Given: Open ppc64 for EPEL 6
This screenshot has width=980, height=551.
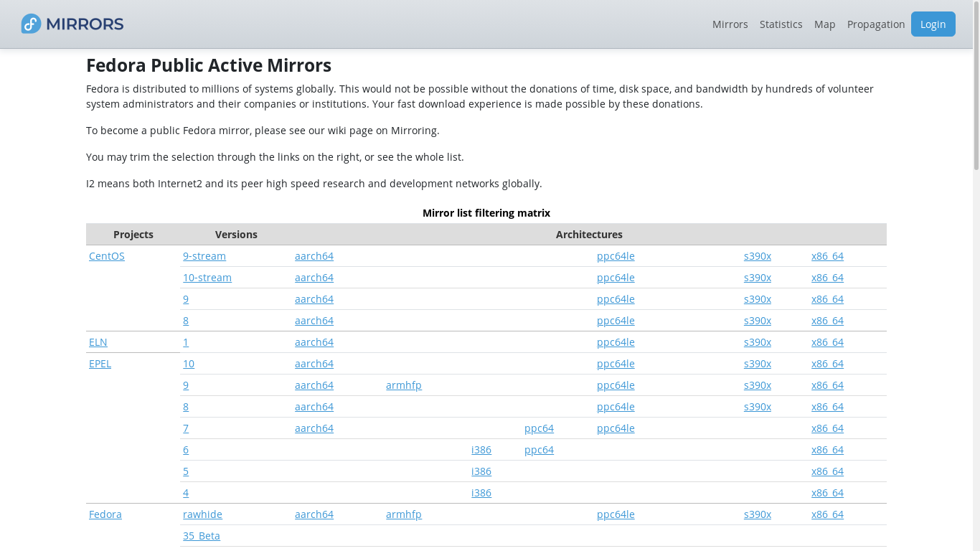Looking at the screenshot, I should click(x=539, y=450).
